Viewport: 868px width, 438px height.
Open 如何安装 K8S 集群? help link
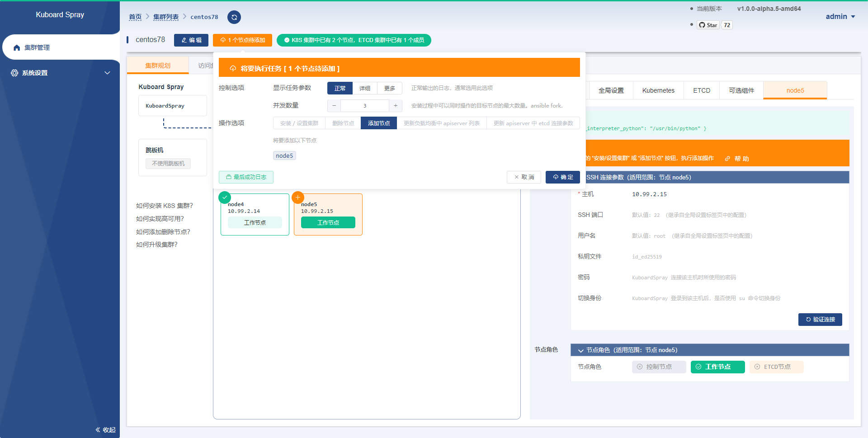165,206
